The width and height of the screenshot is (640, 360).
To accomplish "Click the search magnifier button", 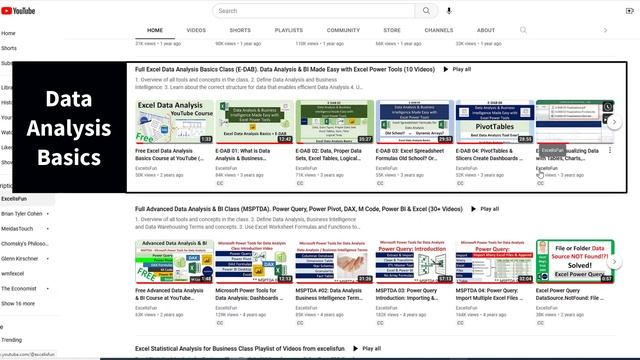I will [426, 11].
